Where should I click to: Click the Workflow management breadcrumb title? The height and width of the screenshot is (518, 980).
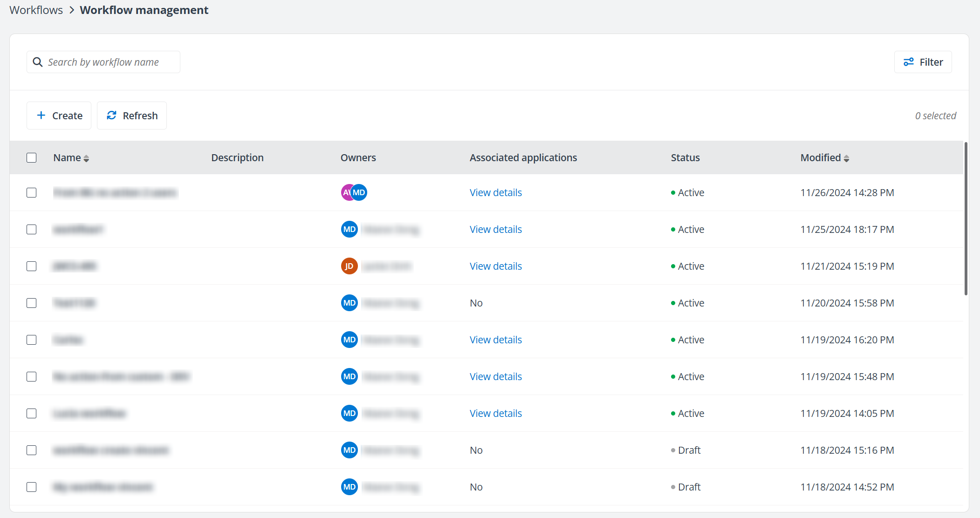tap(144, 10)
